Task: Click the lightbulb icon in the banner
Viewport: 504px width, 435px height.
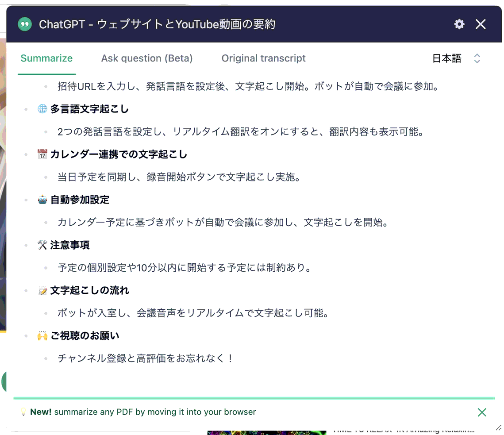Action: click(x=23, y=412)
